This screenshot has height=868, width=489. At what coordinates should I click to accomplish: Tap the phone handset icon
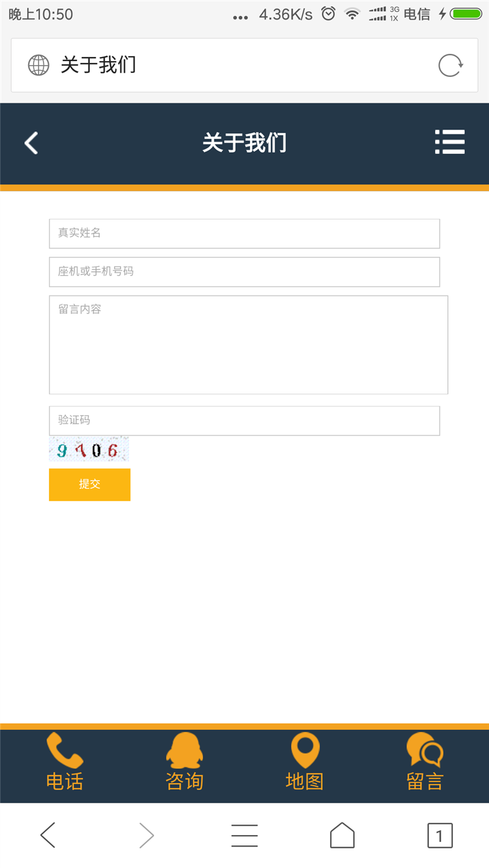tap(64, 751)
